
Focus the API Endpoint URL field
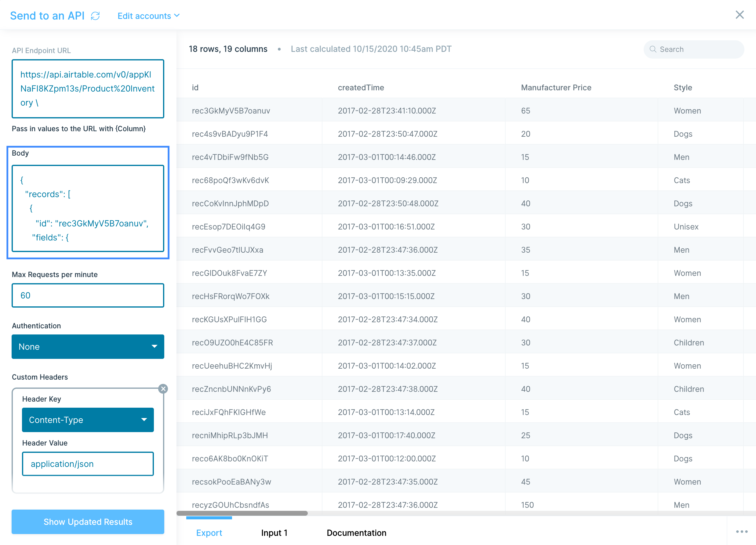pyautogui.click(x=88, y=88)
